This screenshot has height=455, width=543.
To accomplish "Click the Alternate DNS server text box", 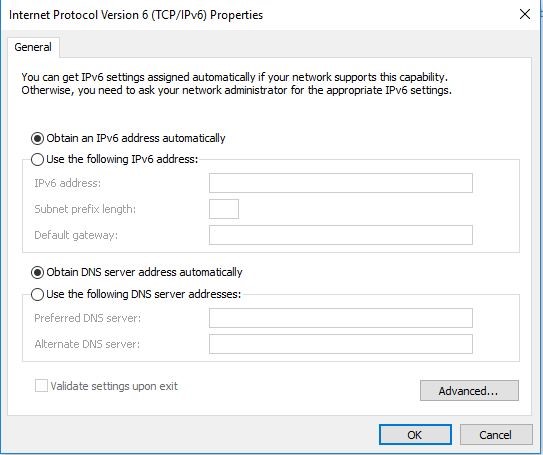I will [x=341, y=344].
